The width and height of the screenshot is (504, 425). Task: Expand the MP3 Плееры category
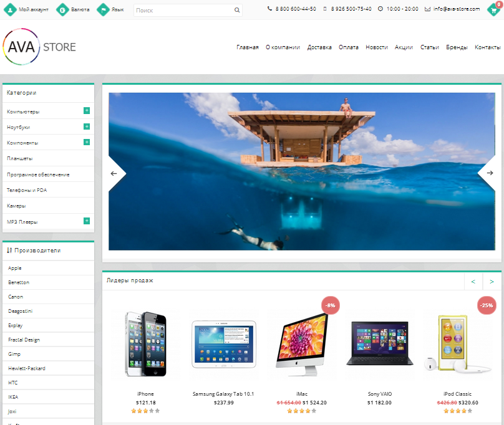tap(87, 221)
